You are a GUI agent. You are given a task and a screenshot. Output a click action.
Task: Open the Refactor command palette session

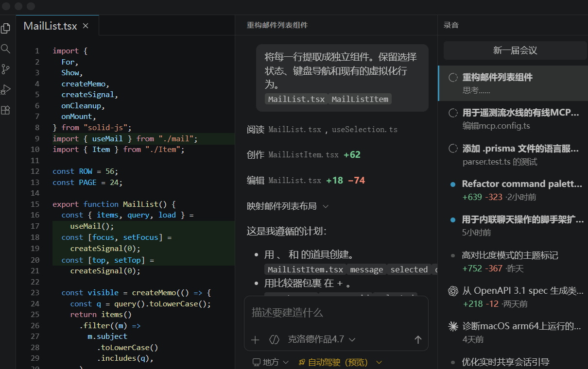(513, 190)
